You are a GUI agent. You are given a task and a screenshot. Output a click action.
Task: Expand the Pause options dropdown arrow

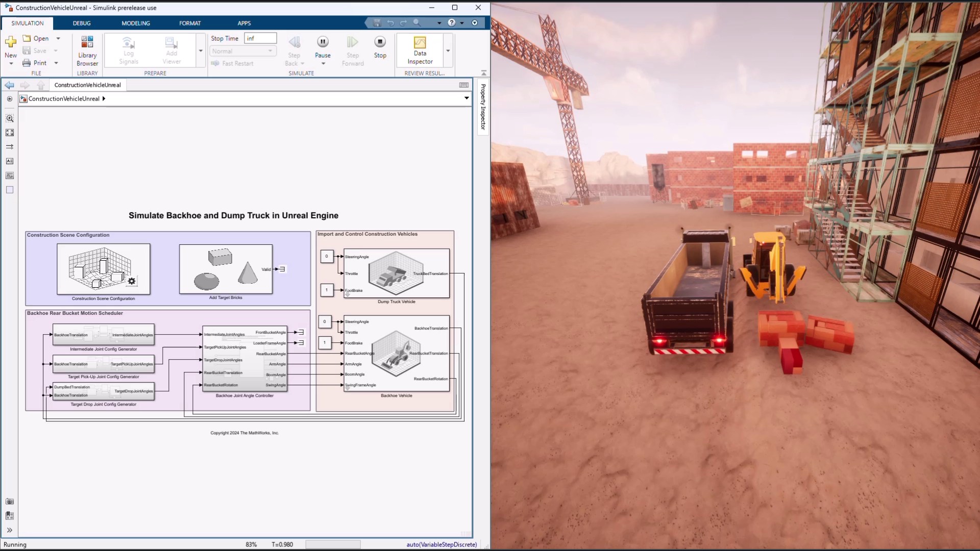point(323,63)
